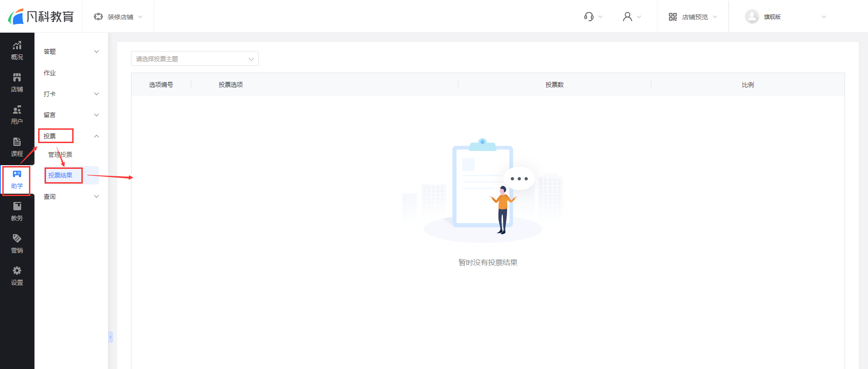868x369 pixels.
Task: Open the 营销 marketing tag icon
Action: click(17, 238)
